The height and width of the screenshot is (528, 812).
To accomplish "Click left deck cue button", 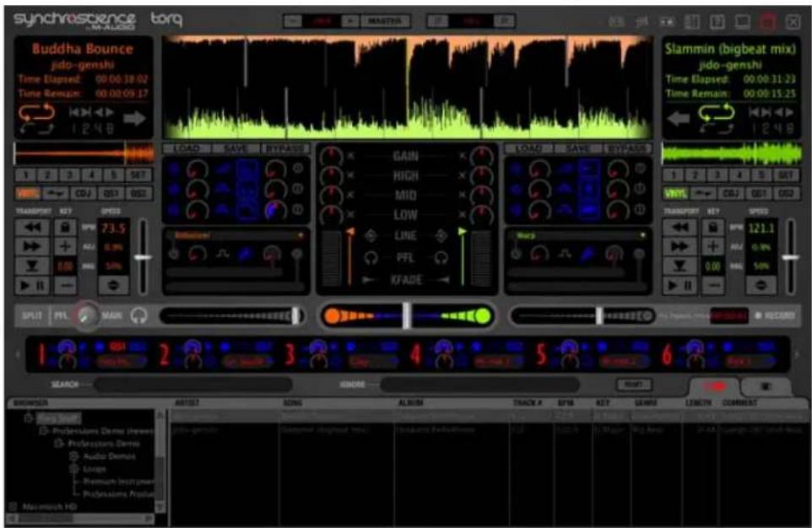I will click(x=32, y=266).
